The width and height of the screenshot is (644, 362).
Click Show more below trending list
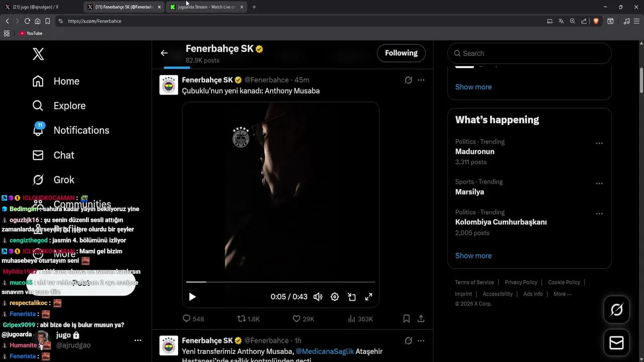pyautogui.click(x=473, y=255)
